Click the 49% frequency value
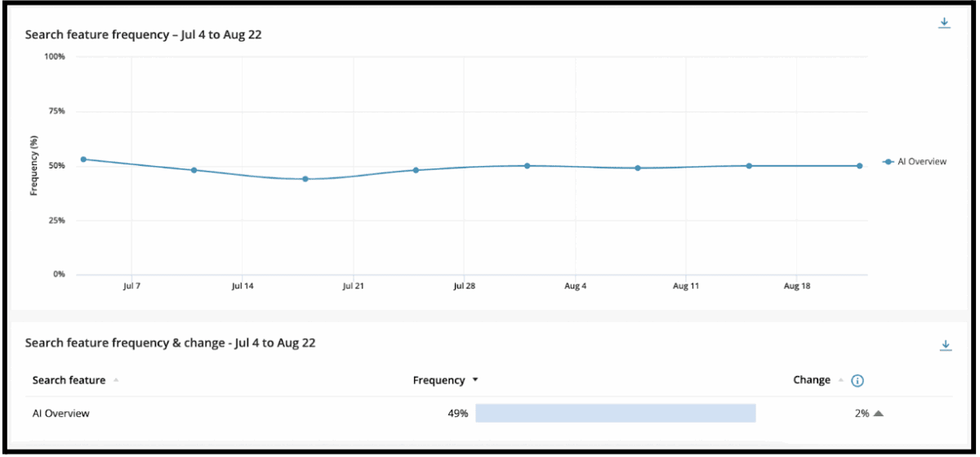The image size is (980, 457). 457,414
